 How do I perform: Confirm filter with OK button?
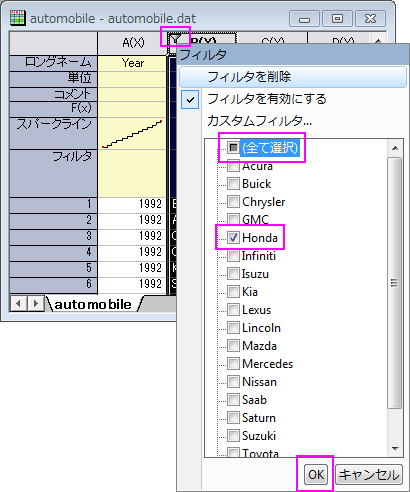pyautogui.click(x=315, y=474)
